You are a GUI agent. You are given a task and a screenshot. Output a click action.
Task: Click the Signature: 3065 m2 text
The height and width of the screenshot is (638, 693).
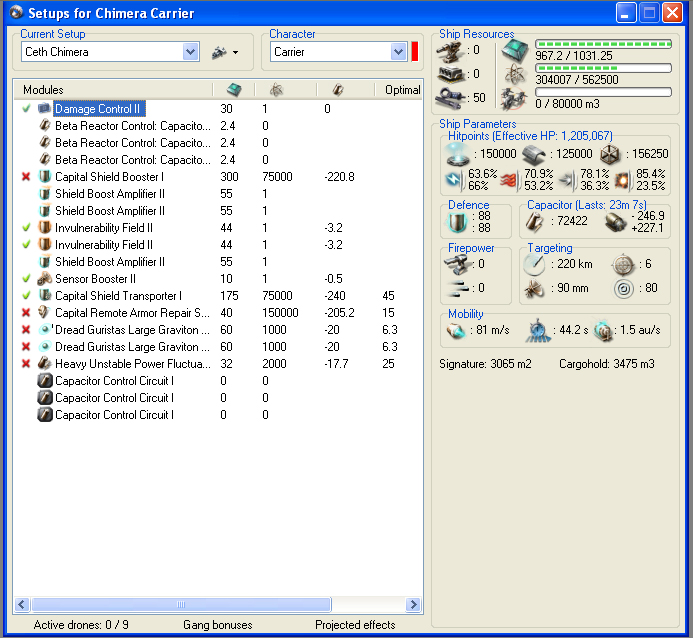(485, 364)
